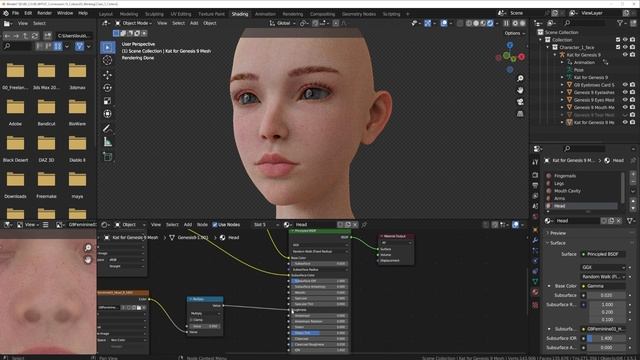Hide Genesis 9 Eyes mesh in viewport
This screenshot has width=640, height=360.
(625, 100)
